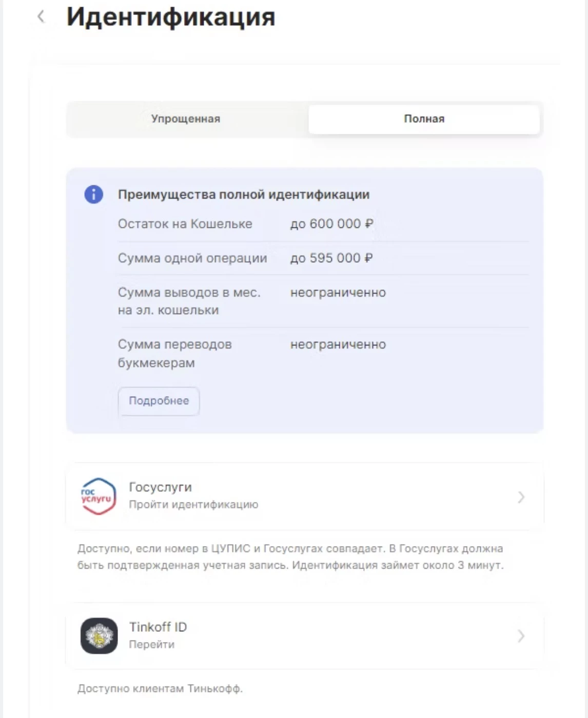The width and height of the screenshot is (588, 718).
Task: Select the Полная tab
Action: 424,119
